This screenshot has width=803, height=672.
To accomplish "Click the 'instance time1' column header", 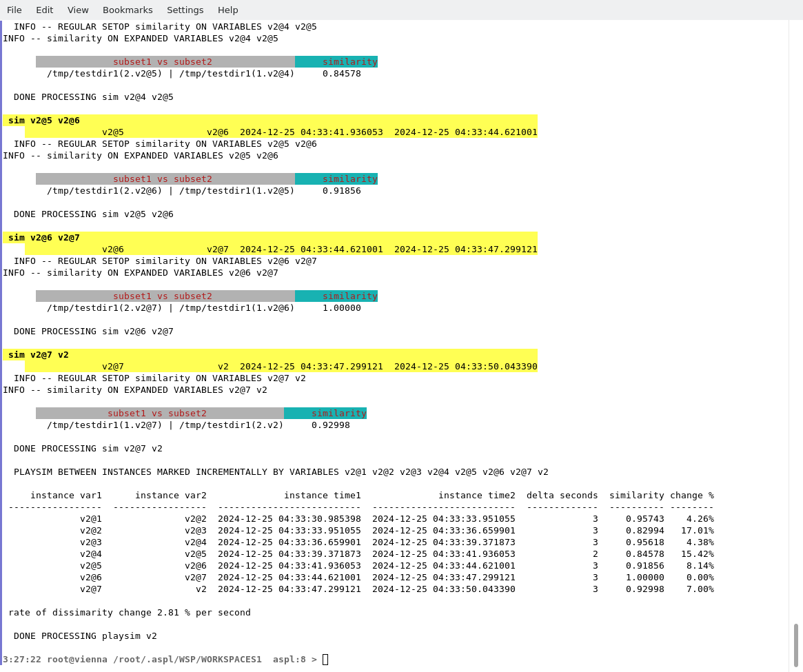I will click(x=322, y=496).
